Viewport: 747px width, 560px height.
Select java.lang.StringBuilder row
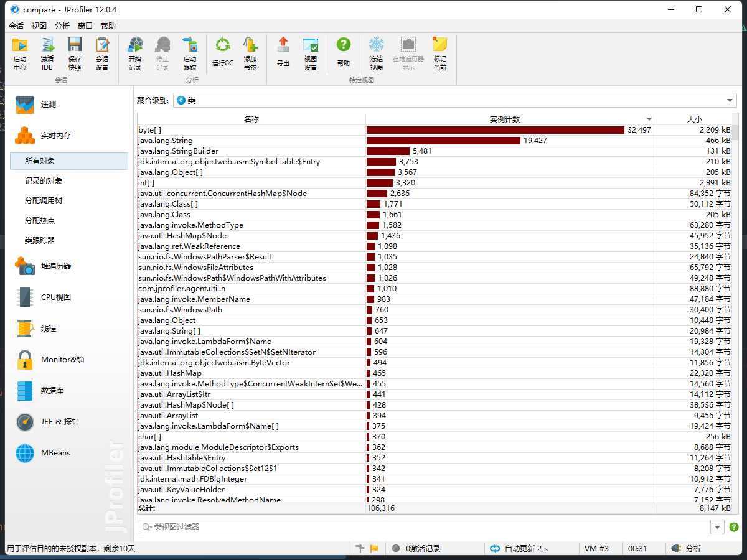[x=435, y=151]
